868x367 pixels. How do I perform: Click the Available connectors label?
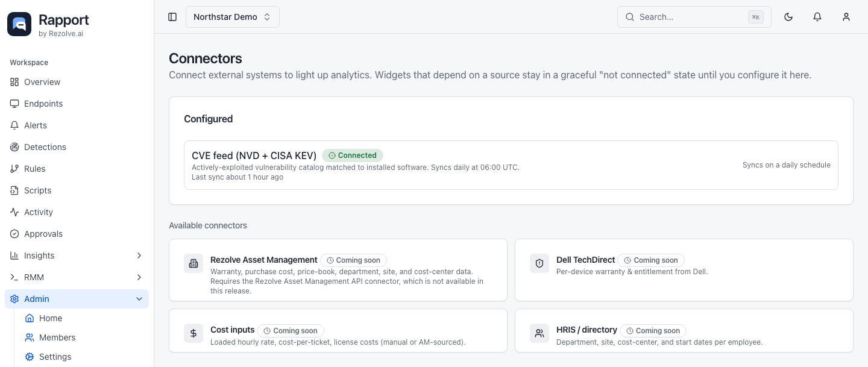tap(208, 225)
